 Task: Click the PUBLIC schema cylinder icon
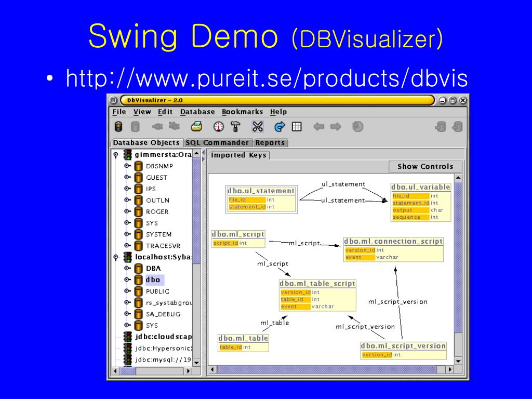[138, 291]
